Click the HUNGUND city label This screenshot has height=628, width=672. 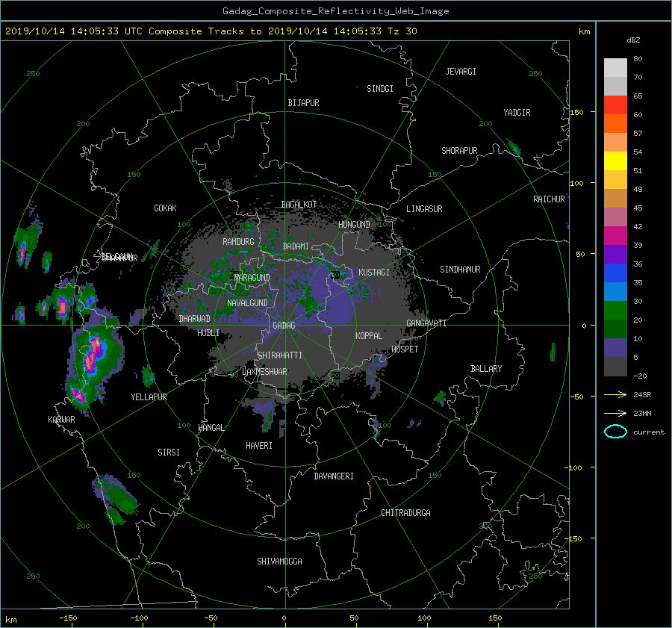(354, 225)
